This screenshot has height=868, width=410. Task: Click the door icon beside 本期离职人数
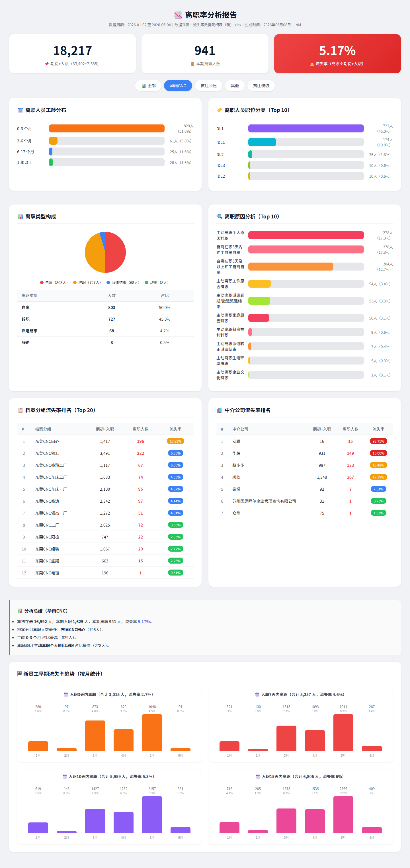click(x=192, y=64)
